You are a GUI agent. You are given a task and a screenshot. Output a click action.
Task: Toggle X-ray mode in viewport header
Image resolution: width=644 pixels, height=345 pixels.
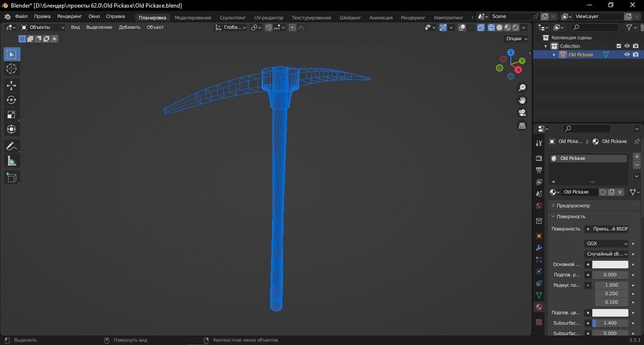(481, 27)
